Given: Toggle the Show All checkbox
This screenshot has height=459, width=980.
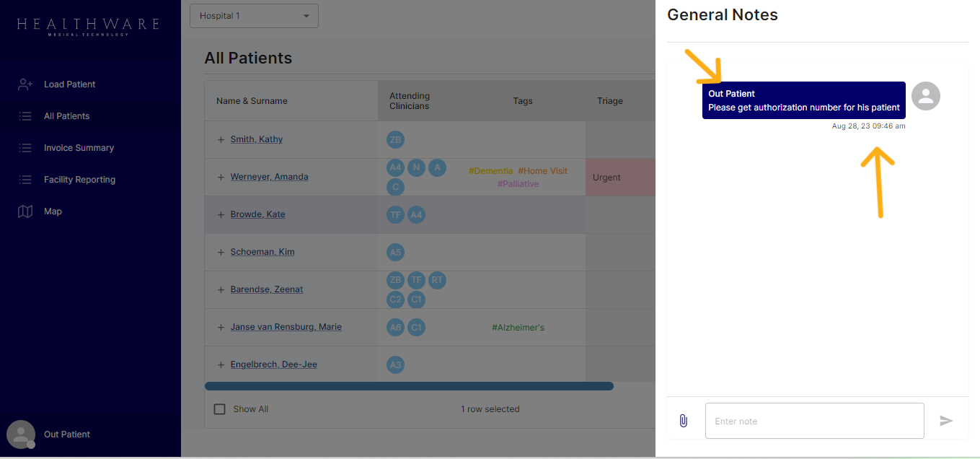Looking at the screenshot, I should click(220, 409).
